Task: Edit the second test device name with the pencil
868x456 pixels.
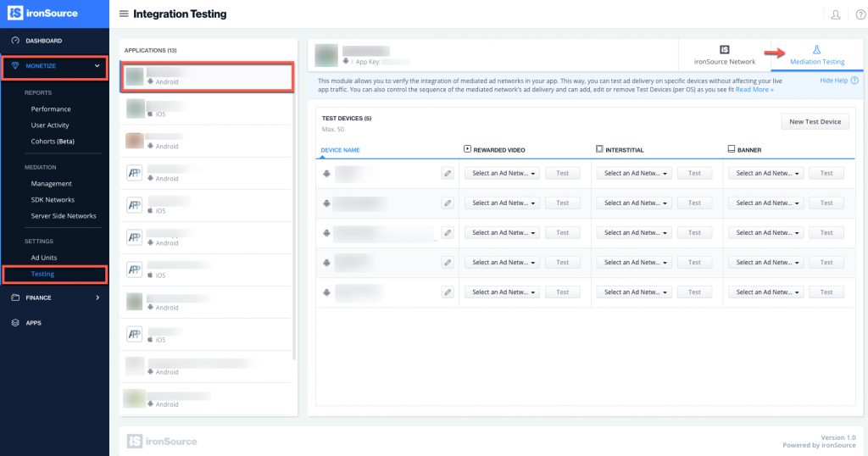Action: point(448,203)
